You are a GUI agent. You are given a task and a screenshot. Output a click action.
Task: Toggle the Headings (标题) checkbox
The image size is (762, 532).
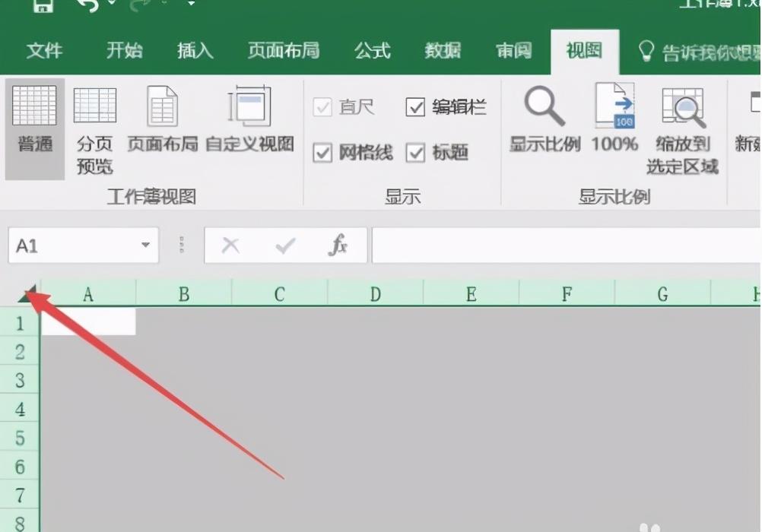click(415, 153)
